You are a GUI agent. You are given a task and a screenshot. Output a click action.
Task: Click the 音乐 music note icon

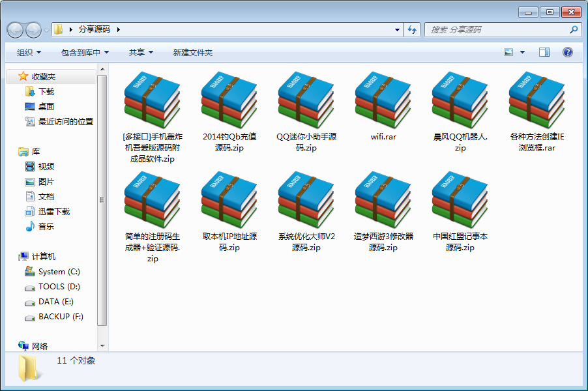click(30, 226)
